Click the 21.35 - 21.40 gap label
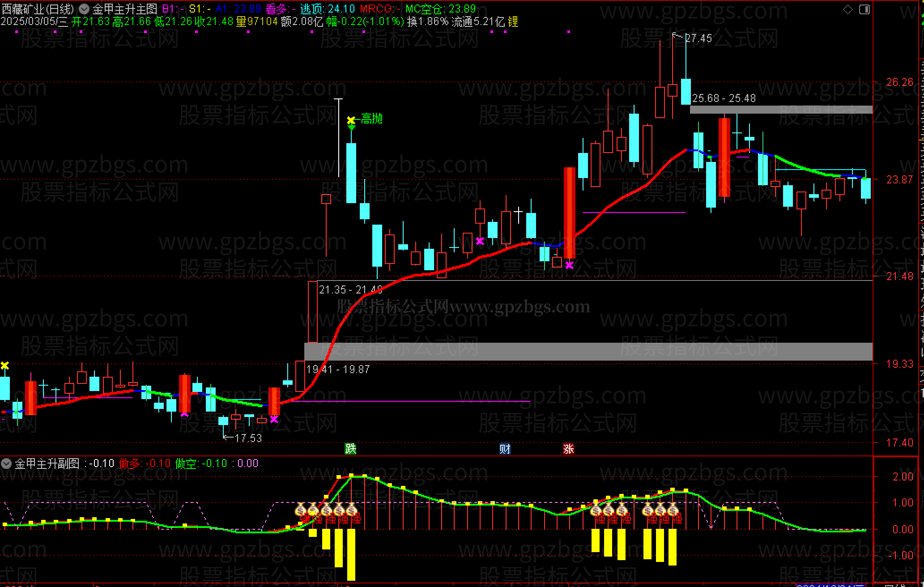Image resolution: width=924 pixels, height=587 pixels. click(x=350, y=290)
